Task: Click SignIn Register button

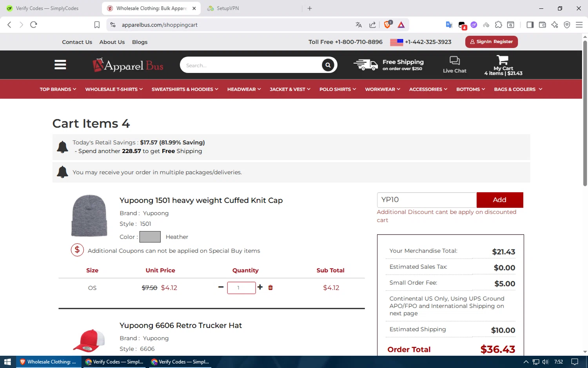Action: (492, 42)
